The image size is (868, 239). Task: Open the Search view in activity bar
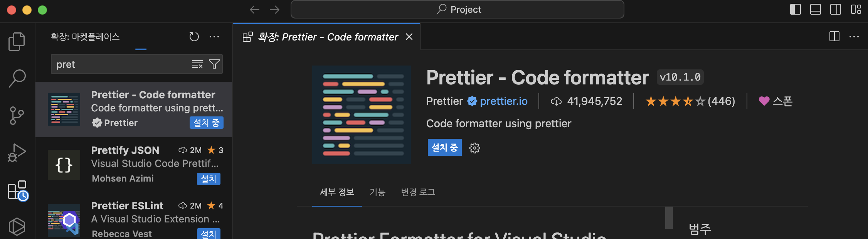coord(17,78)
